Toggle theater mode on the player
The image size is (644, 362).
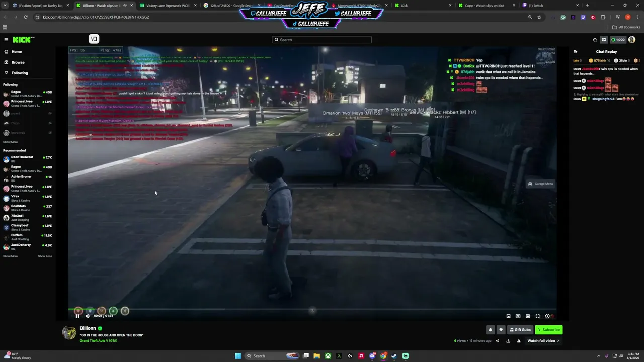[x=528, y=316]
